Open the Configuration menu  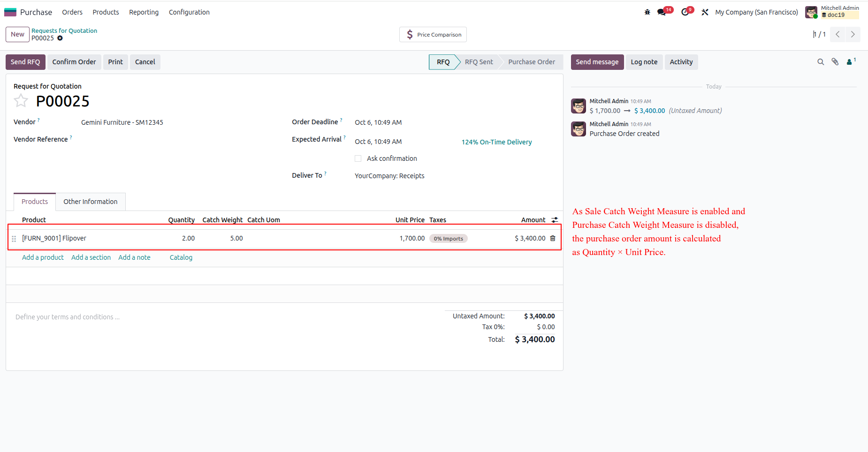pos(189,12)
